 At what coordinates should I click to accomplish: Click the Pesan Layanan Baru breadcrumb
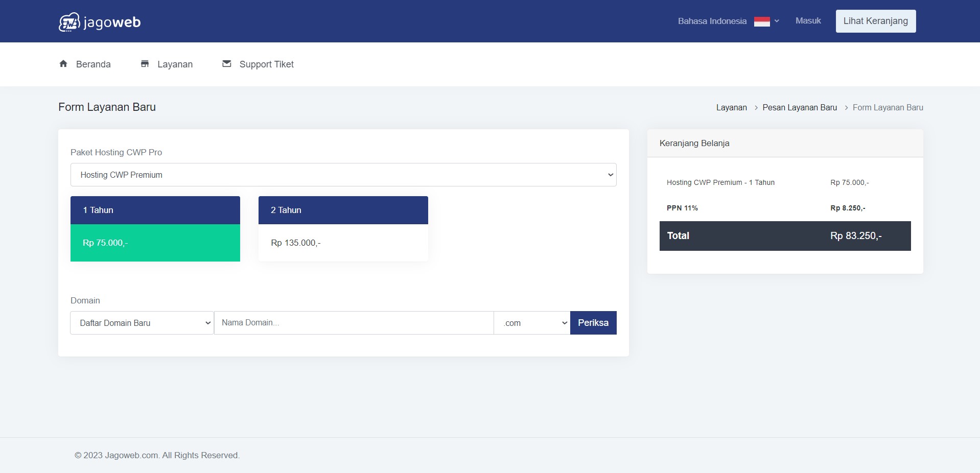(x=799, y=108)
